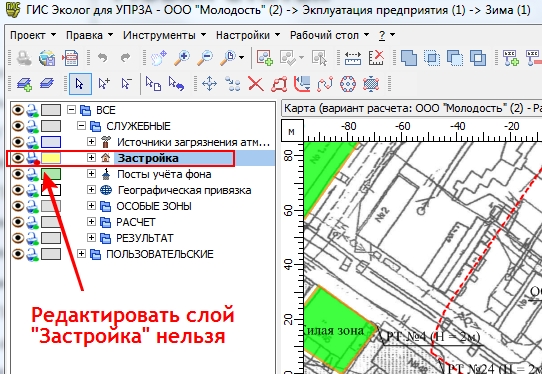Viewport: 542px width, 374px height.
Task: Click the clear measurement ruler icon
Action: click(x=376, y=58)
